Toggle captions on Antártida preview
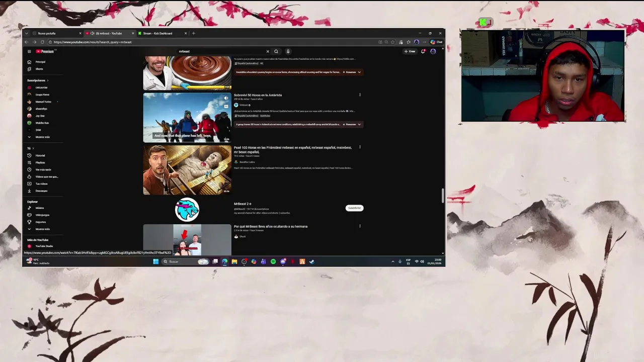644x362 pixels. [x=226, y=106]
